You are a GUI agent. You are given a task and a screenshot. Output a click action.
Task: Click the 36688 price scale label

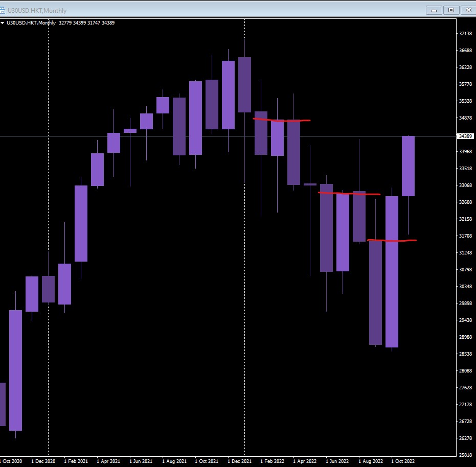[x=465, y=51]
